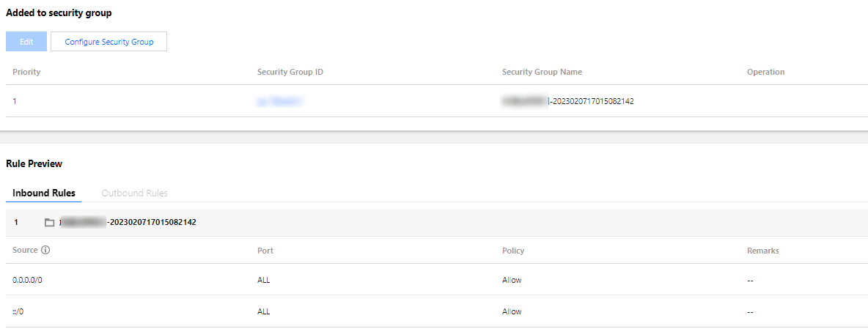The width and height of the screenshot is (868, 329).
Task: Click the priority value 1 in the security group table
Action: pyautogui.click(x=15, y=101)
